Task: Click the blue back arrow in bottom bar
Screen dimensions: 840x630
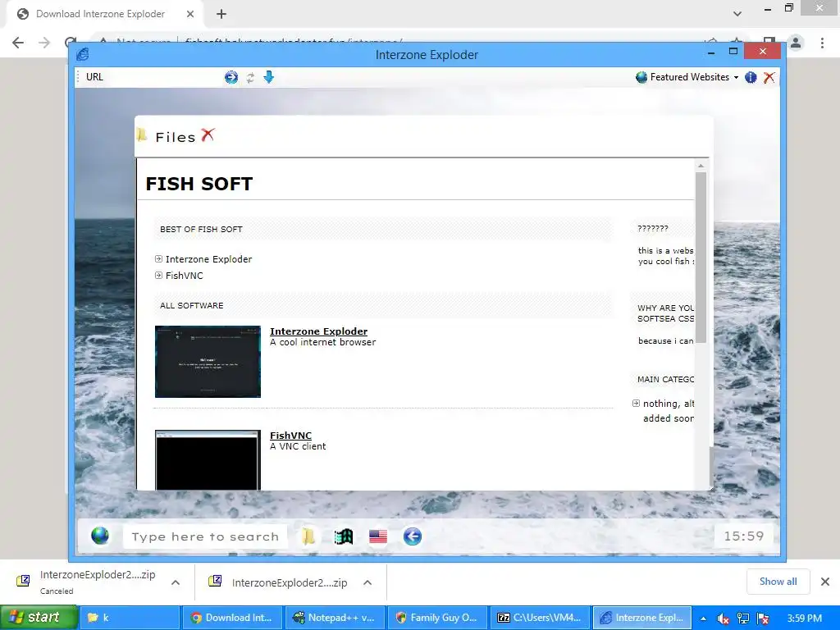Action: tap(413, 536)
